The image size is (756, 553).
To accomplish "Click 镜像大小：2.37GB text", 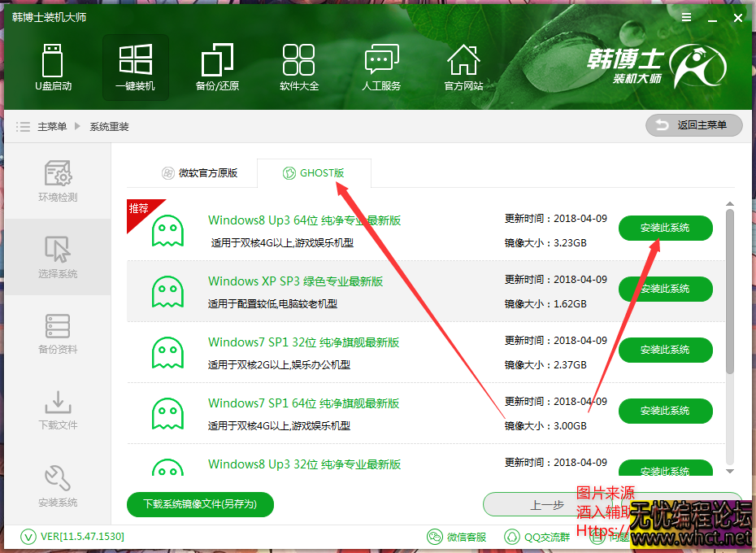I will tap(545, 365).
